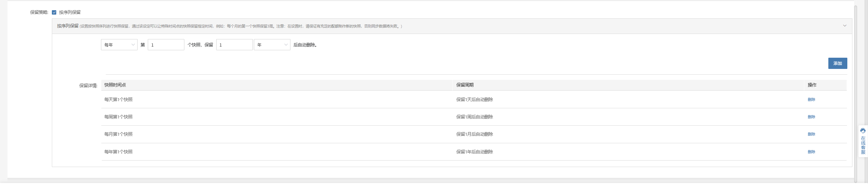Click the 在线客服 side widget text
The height and width of the screenshot is (184, 868).
tap(863, 145)
